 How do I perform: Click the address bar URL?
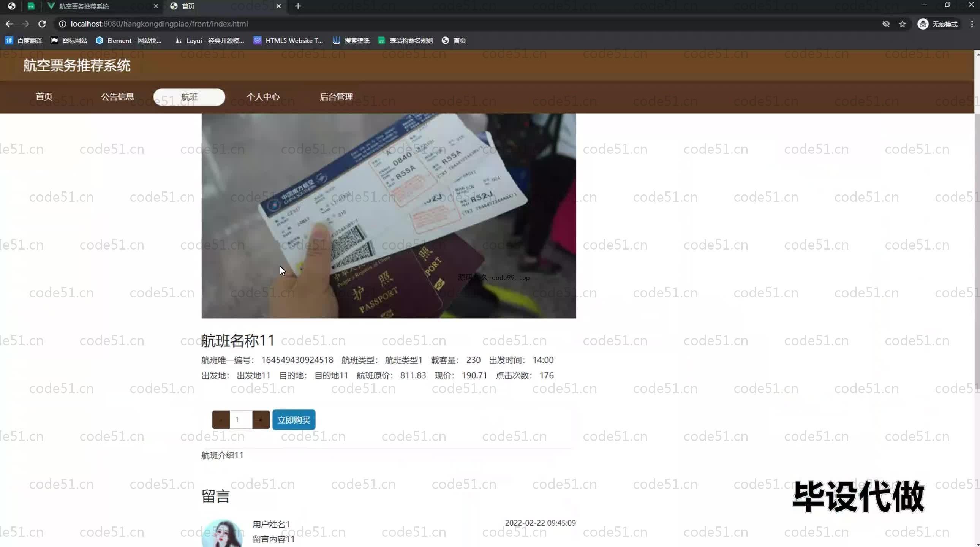pos(159,24)
